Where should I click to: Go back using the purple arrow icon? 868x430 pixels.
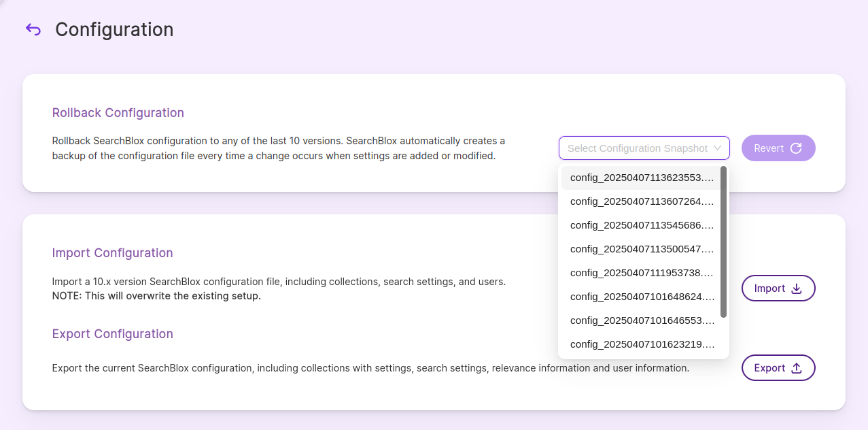coord(33,29)
